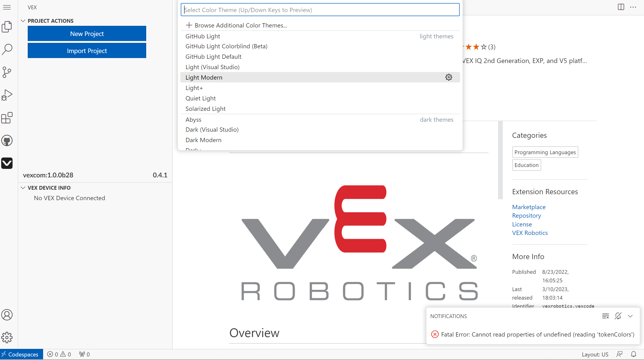Click the Import Project button
The height and width of the screenshot is (360, 644).
(87, 50)
